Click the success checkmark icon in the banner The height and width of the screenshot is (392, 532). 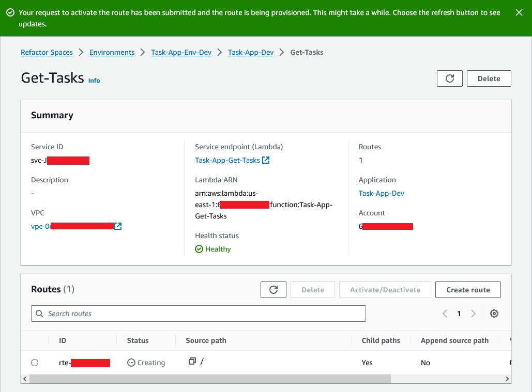10,12
